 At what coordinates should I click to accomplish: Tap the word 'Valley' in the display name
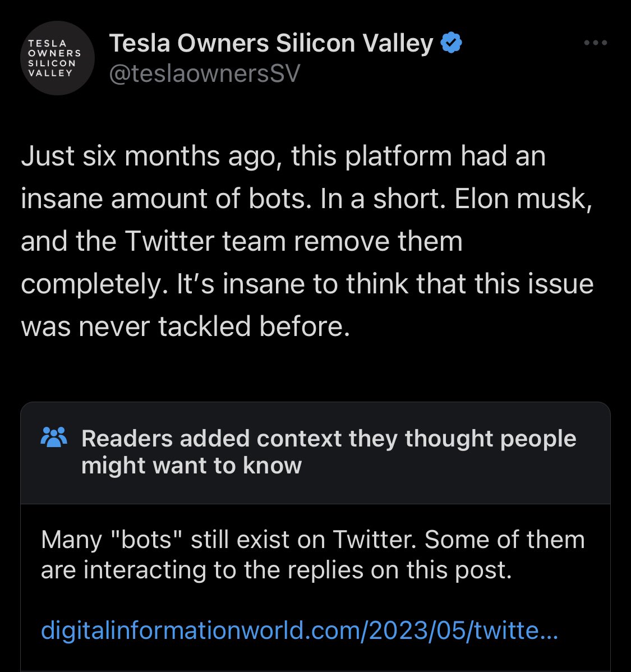[x=397, y=44]
